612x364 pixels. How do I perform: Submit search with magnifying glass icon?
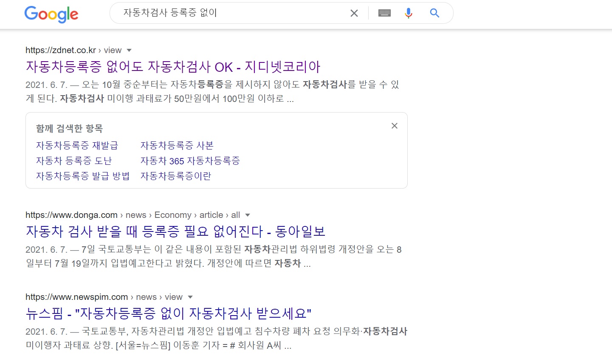[x=434, y=13]
